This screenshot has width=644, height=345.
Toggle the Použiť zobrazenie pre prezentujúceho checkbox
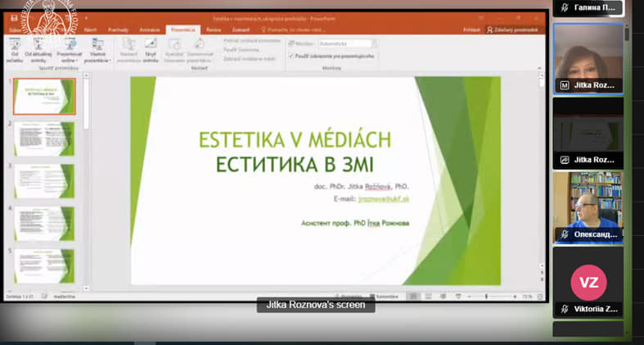point(291,56)
